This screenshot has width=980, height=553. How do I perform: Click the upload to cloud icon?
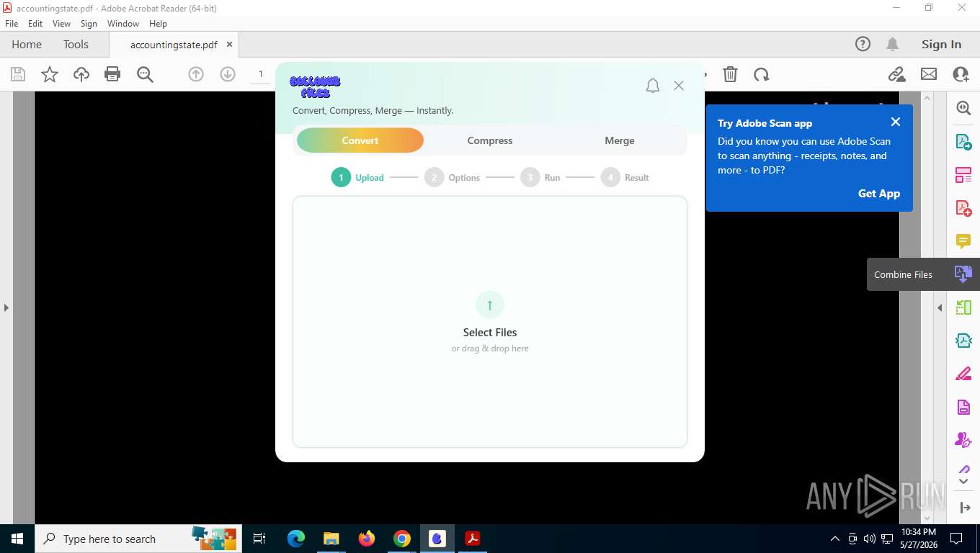coord(81,74)
